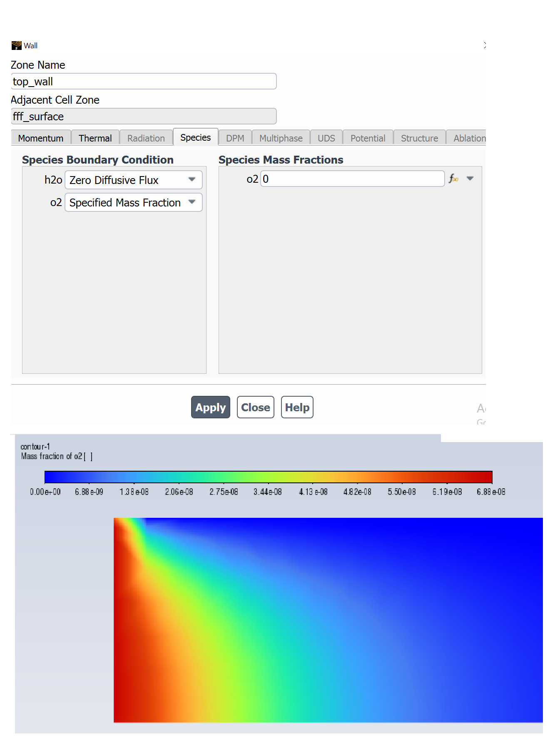The image size is (560, 748).
Task: Open the o2 expression function editor icon
Action: [x=453, y=179]
